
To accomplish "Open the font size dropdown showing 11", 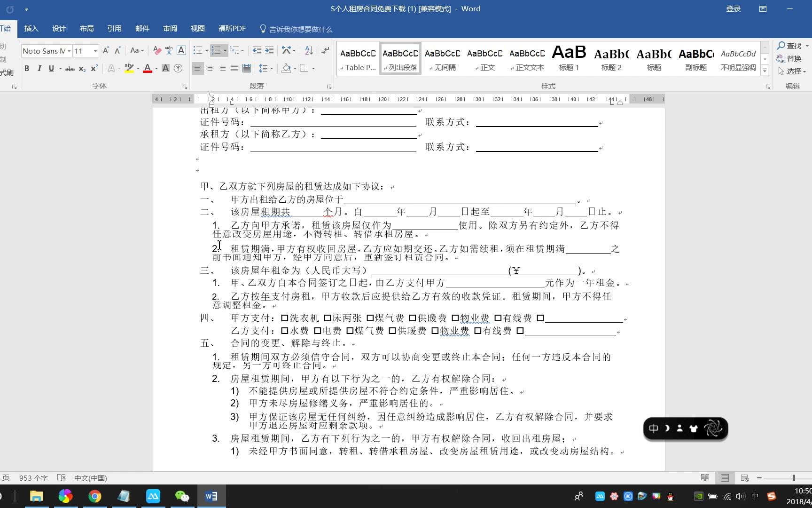I will [x=95, y=51].
